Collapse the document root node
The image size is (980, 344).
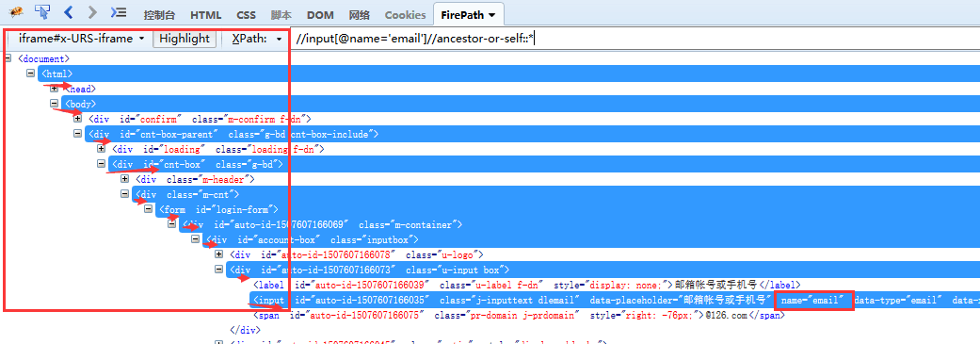coord(8,58)
